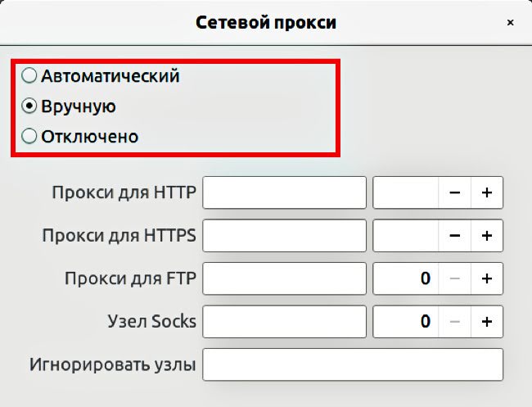Increase Socks port with plus button
Viewport: 532px width, 407px height.
(487, 322)
